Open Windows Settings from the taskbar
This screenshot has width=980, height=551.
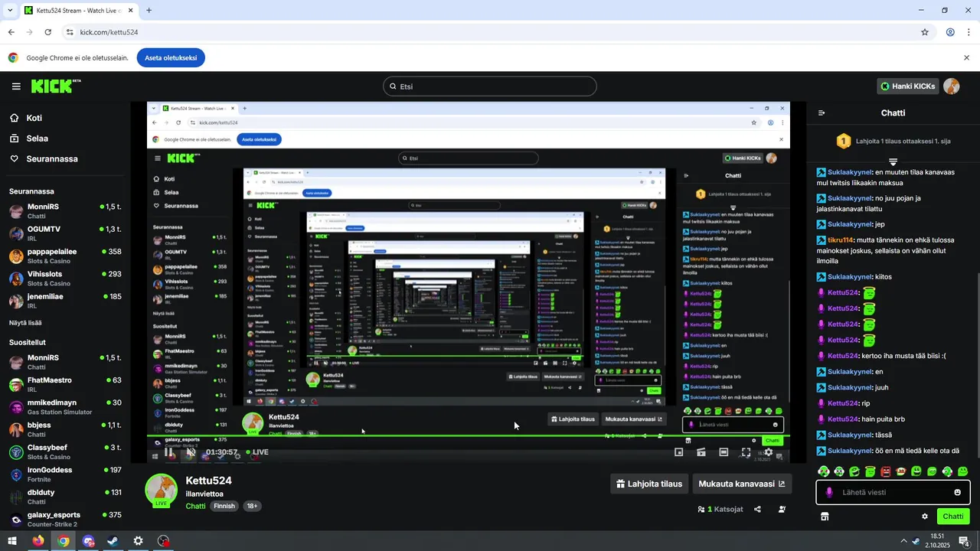tap(138, 541)
